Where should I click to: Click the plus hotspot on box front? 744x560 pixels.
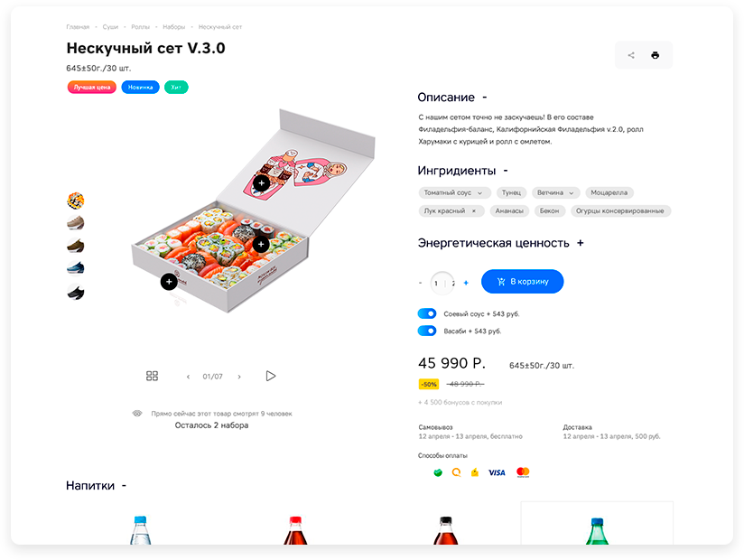click(169, 282)
